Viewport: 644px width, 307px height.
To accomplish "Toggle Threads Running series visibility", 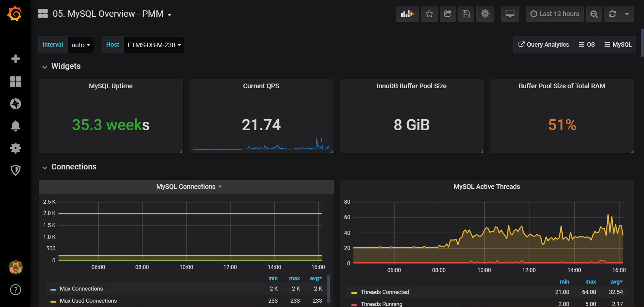I will pyautogui.click(x=381, y=304).
